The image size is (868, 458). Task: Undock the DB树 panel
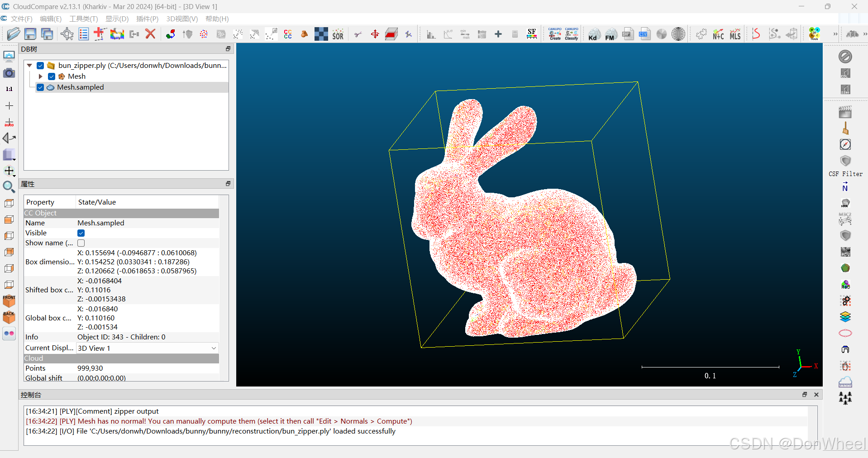[x=228, y=49]
